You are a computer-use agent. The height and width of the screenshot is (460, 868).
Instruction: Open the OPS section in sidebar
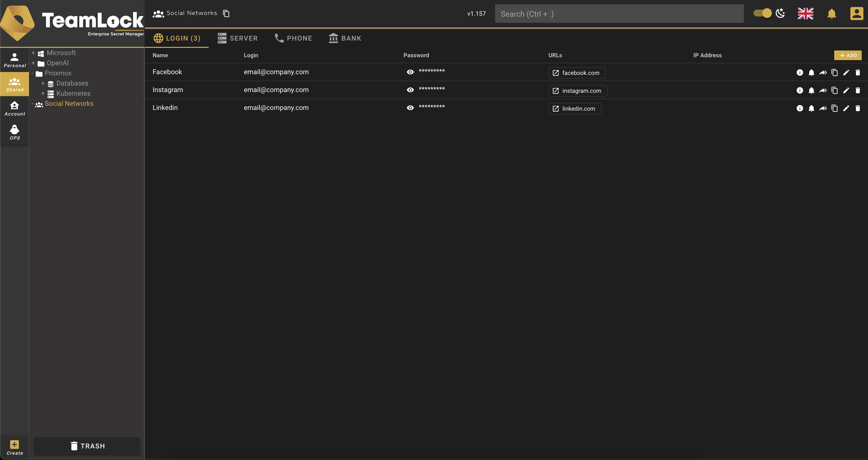[14, 132]
